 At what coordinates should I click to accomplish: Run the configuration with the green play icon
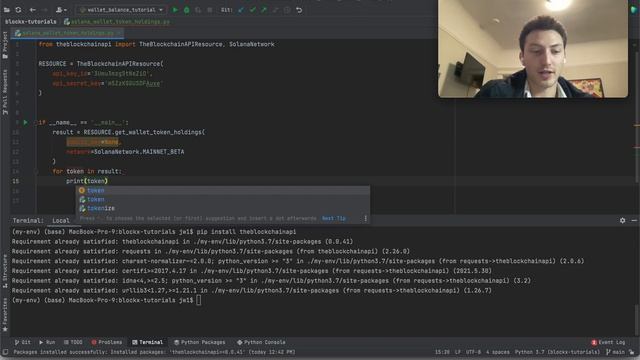pos(176,10)
